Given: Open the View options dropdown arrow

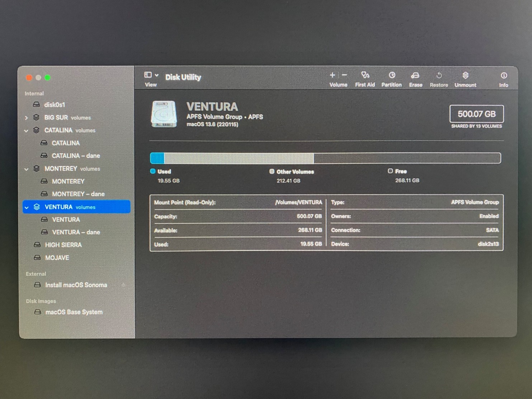Looking at the screenshot, I should coord(157,75).
